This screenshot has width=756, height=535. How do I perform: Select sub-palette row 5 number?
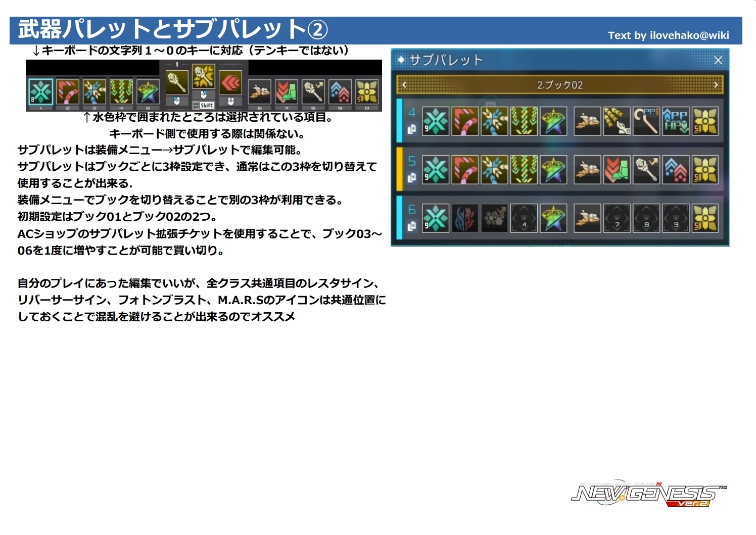pyautogui.click(x=412, y=161)
